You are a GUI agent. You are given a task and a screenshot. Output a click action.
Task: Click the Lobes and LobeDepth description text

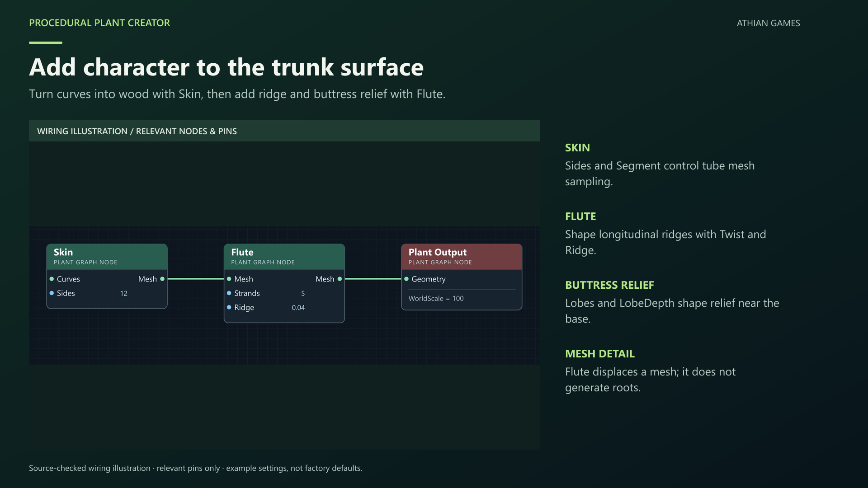pos(672,311)
